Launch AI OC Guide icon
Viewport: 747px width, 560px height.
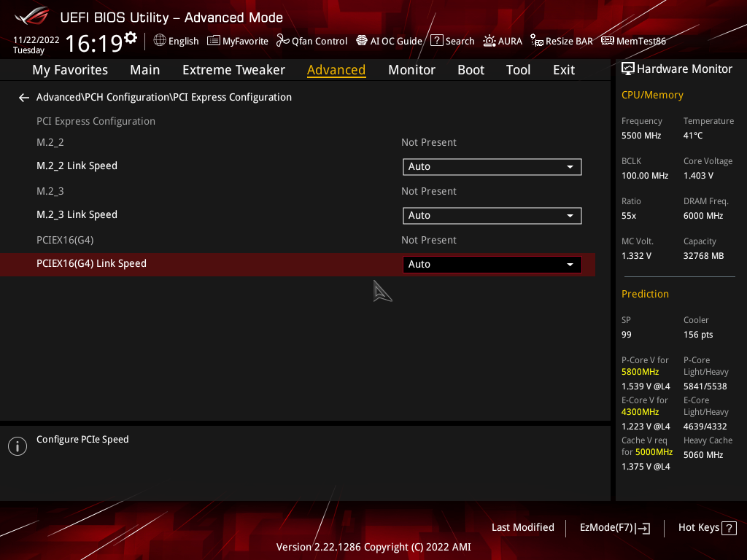point(362,41)
